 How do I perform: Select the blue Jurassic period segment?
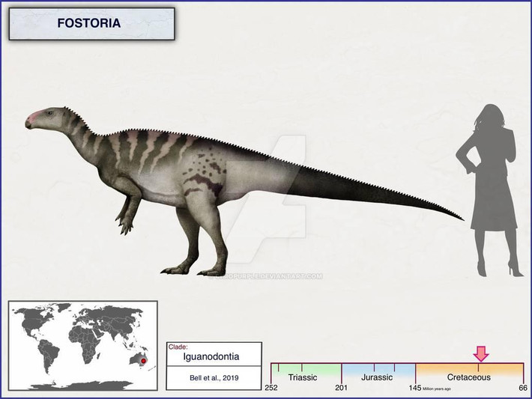pyautogui.click(x=377, y=371)
